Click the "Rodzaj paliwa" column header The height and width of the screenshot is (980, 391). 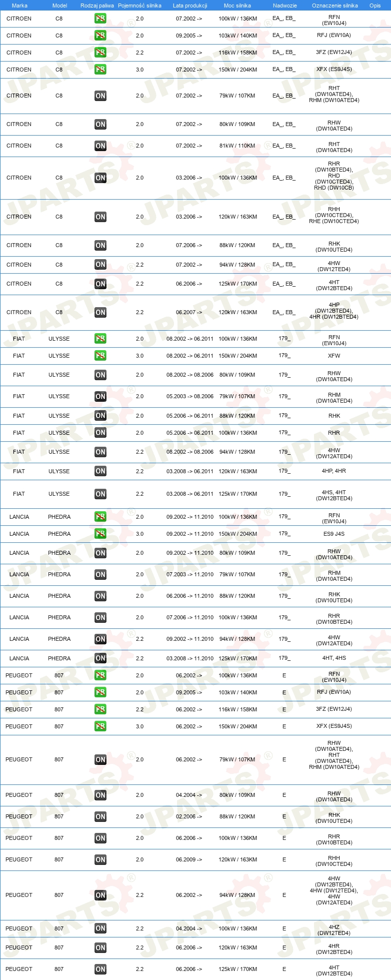coord(97,6)
